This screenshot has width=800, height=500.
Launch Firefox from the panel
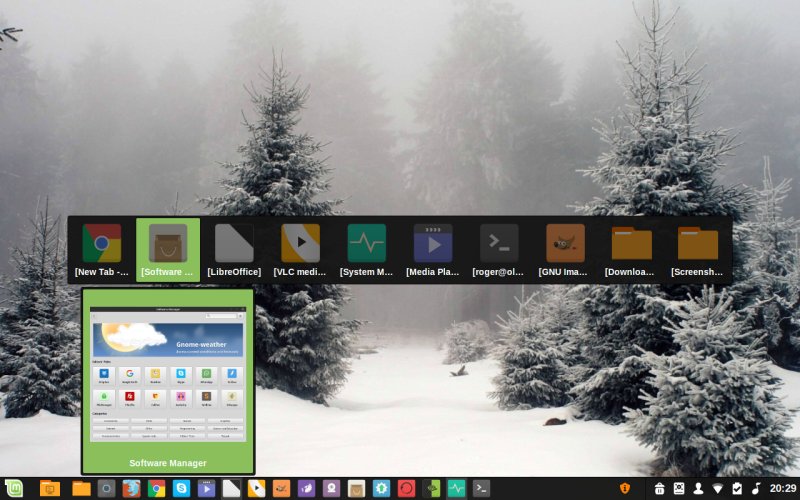pyautogui.click(x=131, y=489)
